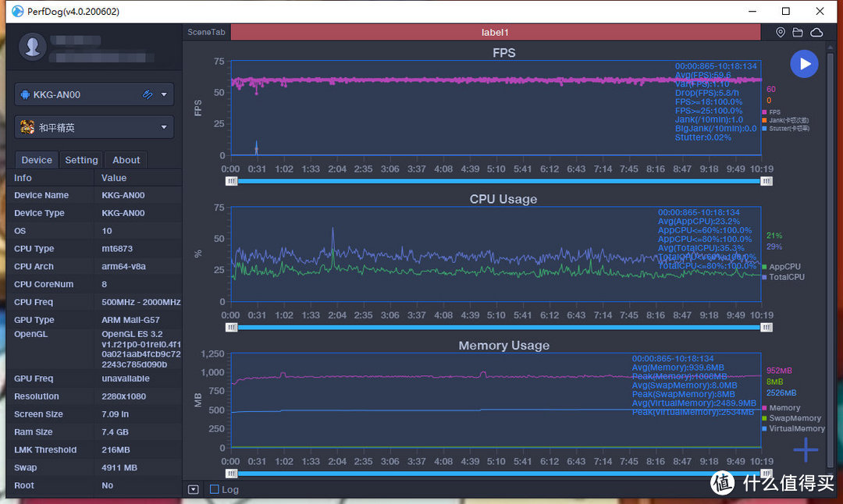The image size is (843, 504).
Task: Open the folder icon in top bar
Action: click(x=797, y=32)
